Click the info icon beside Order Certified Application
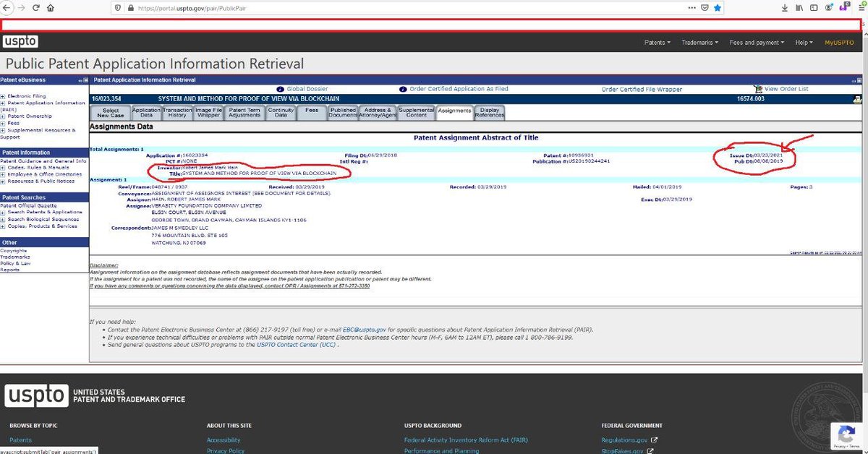 click(x=403, y=89)
